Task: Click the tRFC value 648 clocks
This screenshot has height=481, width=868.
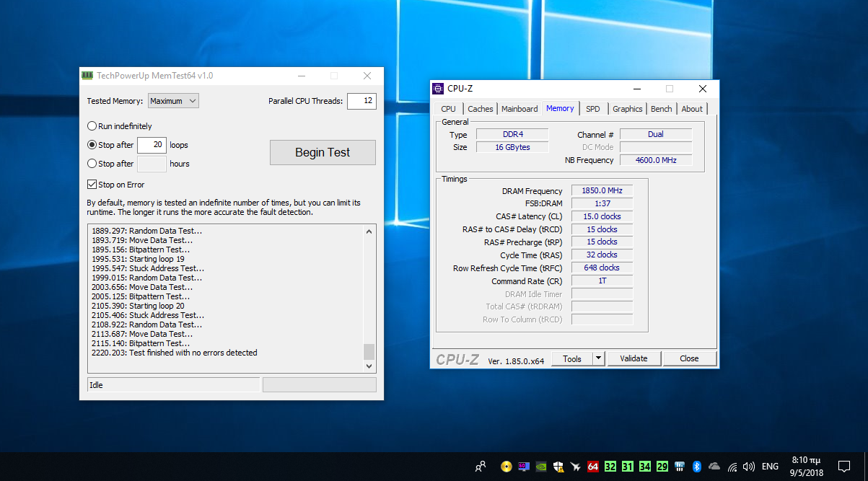Action: pyautogui.click(x=602, y=268)
